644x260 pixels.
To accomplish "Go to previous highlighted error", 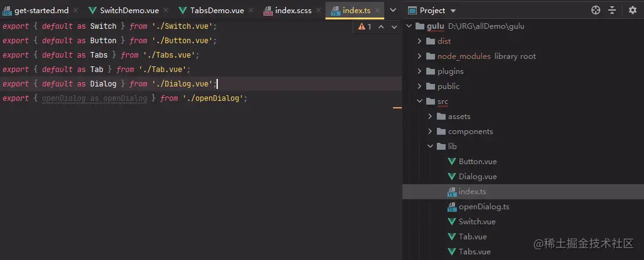I will pos(381,27).
